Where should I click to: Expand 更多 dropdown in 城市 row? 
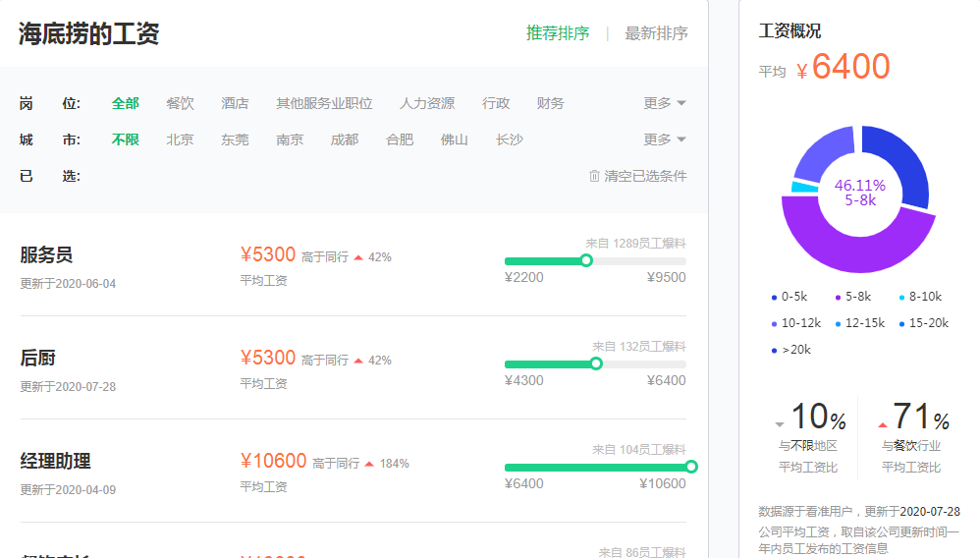665,139
